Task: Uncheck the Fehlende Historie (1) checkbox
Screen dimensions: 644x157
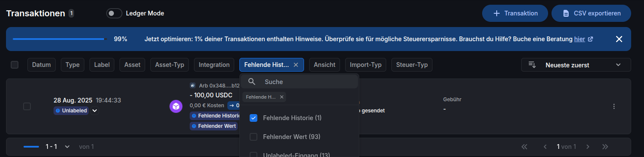Action: click(253, 118)
